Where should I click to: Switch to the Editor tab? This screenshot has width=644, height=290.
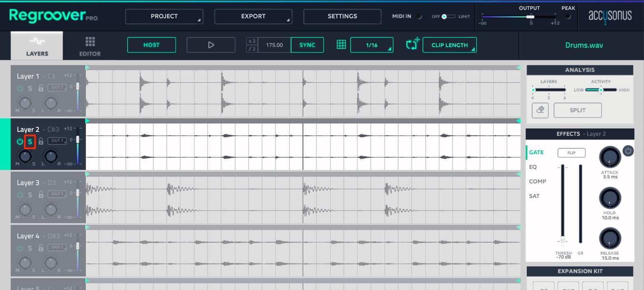(x=90, y=46)
